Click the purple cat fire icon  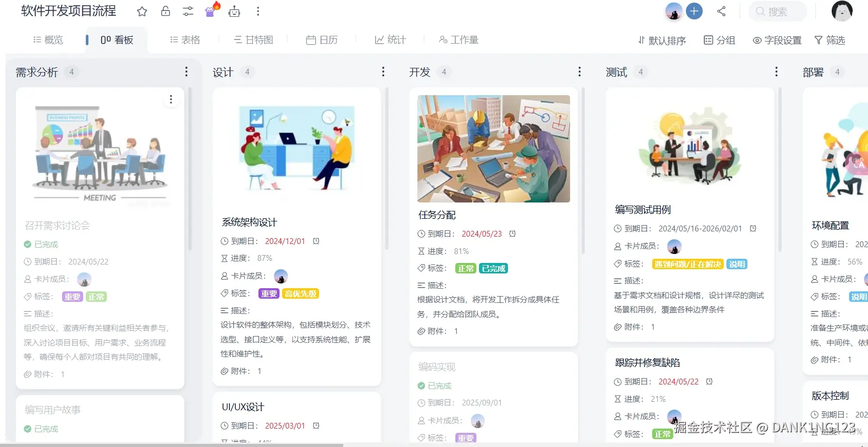pos(212,9)
